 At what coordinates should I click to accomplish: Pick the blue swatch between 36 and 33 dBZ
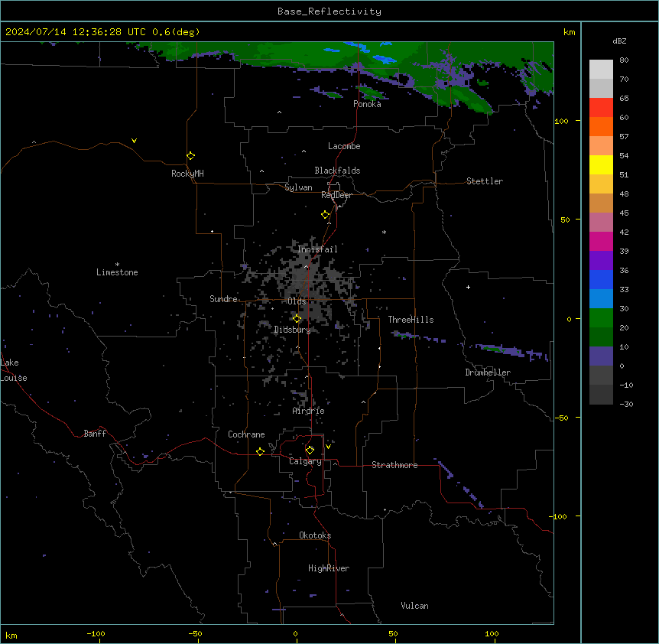pyautogui.click(x=601, y=279)
